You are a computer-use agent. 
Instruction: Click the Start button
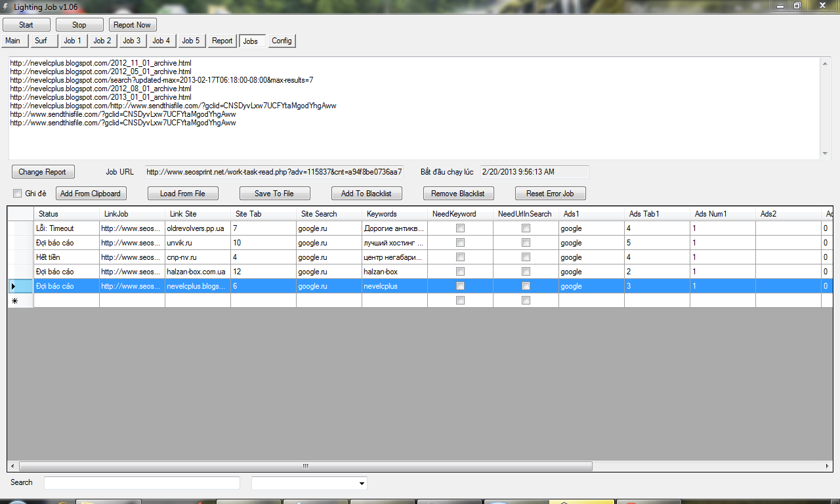tap(26, 25)
